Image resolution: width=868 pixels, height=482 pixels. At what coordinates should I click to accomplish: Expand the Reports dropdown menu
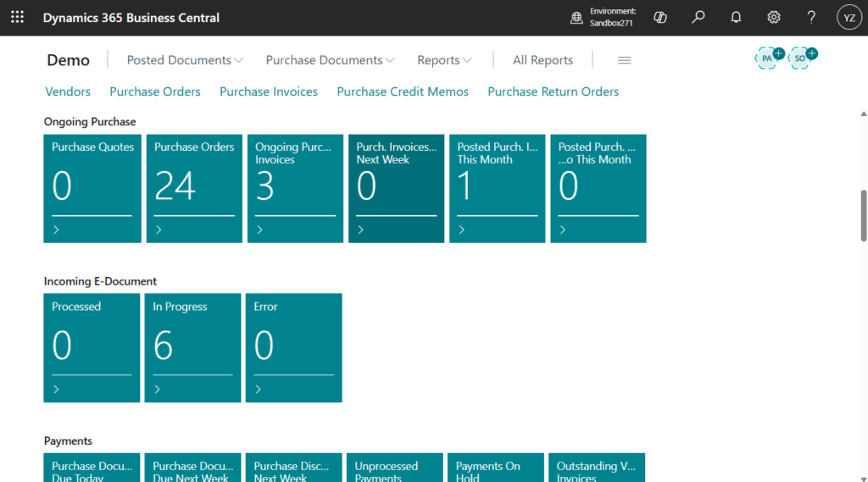[x=444, y=60]
